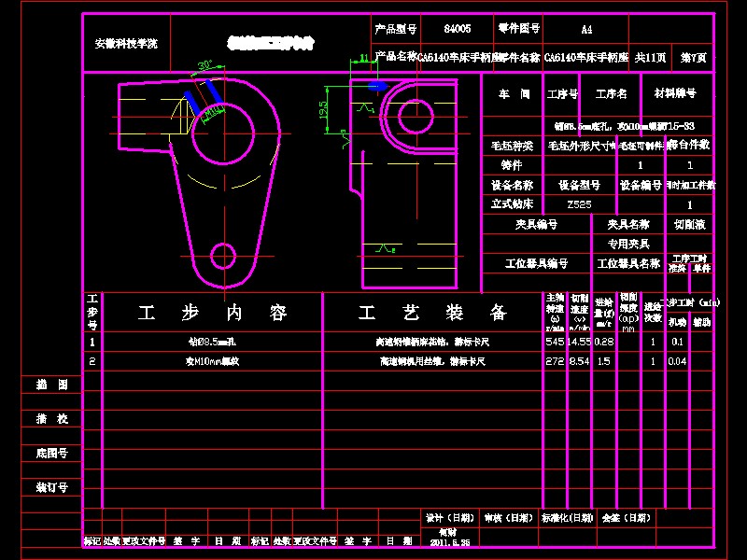The image size is (747, 560).
Task: Select the 设备名称 label
Action: (512, 185)
